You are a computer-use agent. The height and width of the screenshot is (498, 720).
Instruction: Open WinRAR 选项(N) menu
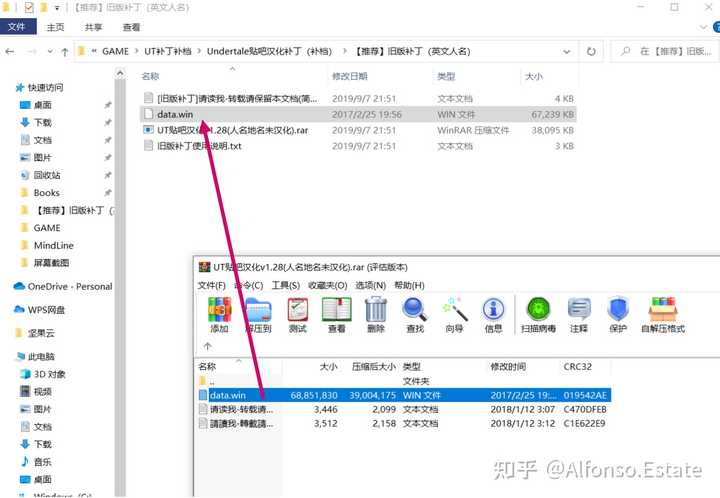pos(371,285)
